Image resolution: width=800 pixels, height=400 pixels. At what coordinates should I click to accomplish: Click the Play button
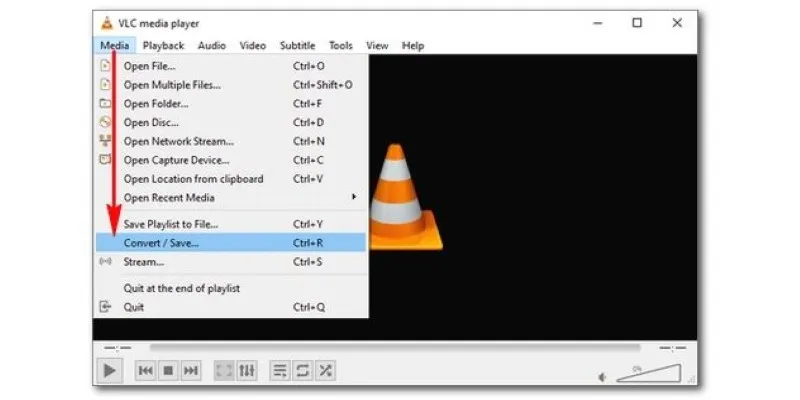coord(109,370)
